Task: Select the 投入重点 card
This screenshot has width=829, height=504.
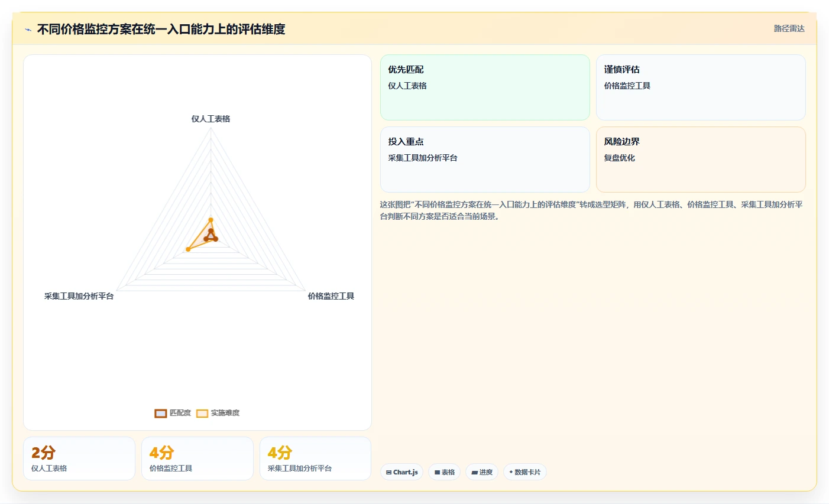Action: coord(485,160)
